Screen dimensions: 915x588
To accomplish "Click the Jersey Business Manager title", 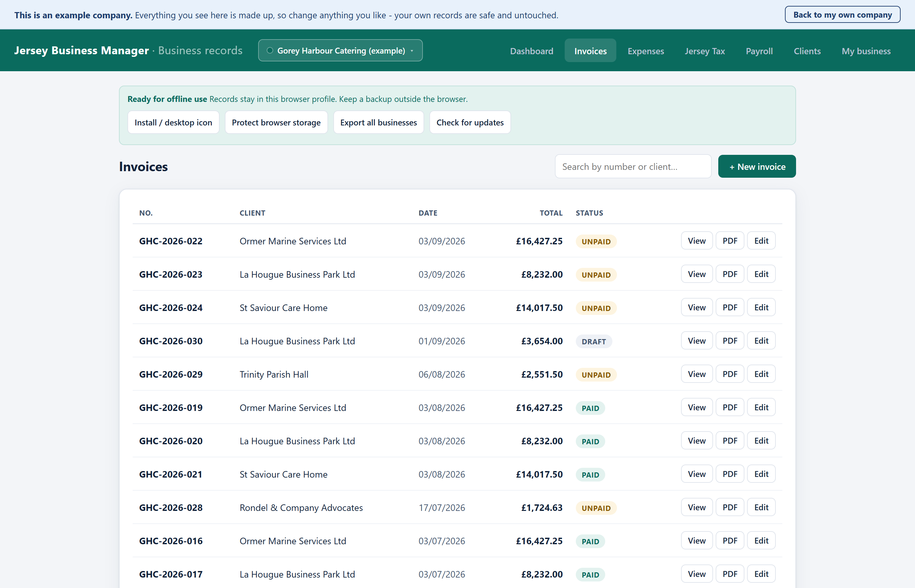I will [x=81, y=50].
